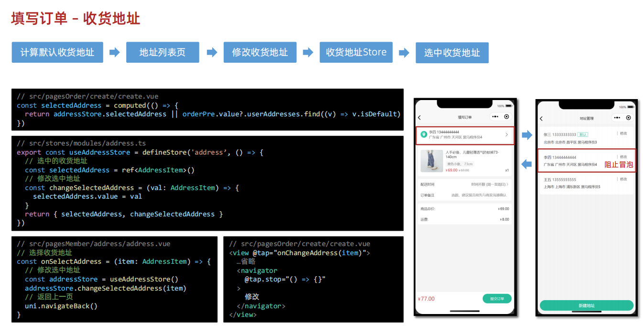Click the 新建地址 button
The image size is (644, 326).
click(x=587, y=305)
